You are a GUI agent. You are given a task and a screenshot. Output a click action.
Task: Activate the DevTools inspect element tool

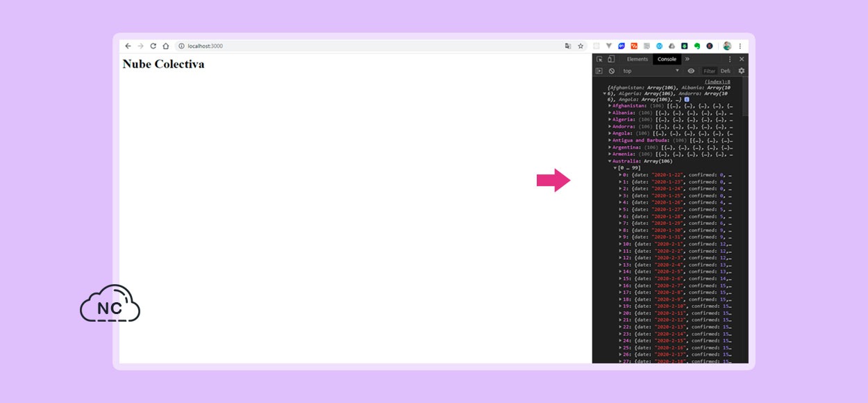[x=599, y=59]
